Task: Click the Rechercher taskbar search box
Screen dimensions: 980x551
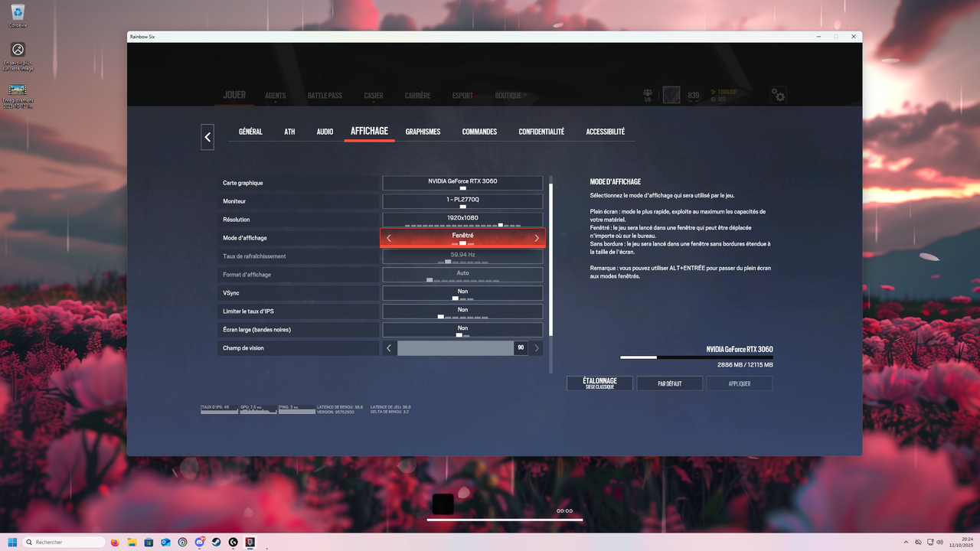Action: (x=64, y=542)
